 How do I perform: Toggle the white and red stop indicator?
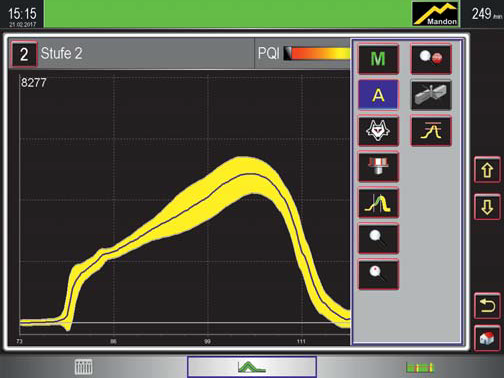(431, 59)
